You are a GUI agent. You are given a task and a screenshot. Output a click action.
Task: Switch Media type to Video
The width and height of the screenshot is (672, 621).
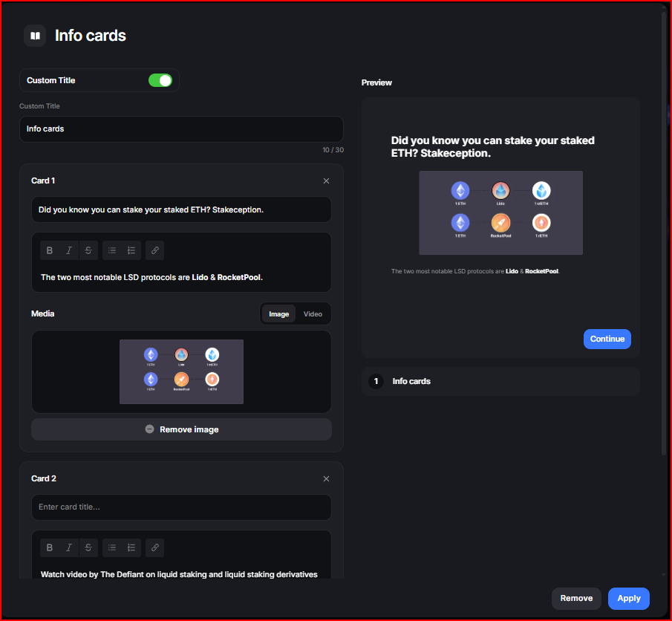pyautogui.click(x=313, y=314)
